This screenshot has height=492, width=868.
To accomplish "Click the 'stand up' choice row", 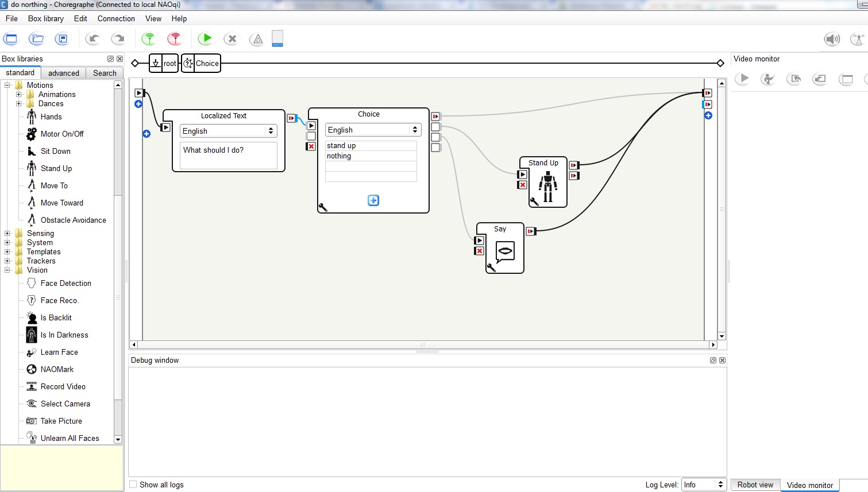I will (371, 146).
